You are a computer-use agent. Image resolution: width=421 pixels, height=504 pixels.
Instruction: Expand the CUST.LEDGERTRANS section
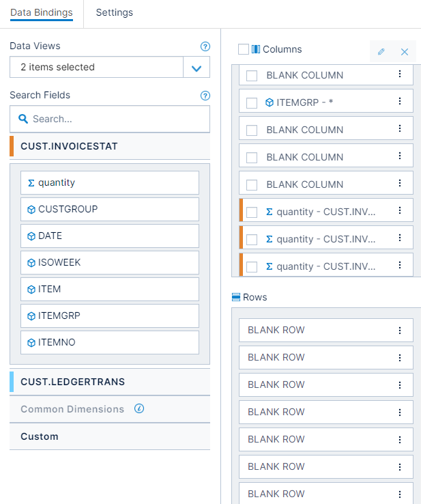[110, 382]
